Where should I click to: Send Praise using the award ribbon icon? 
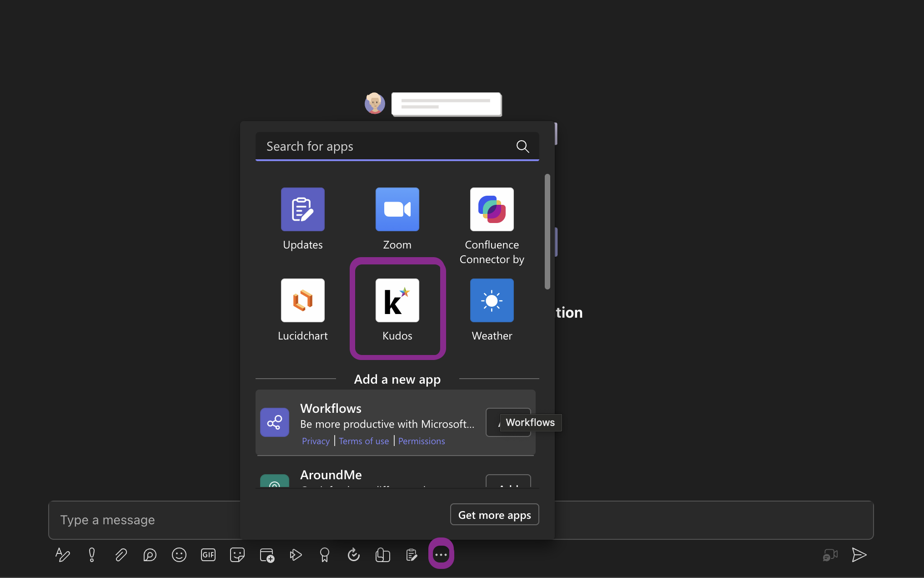[x=325, y=555]
